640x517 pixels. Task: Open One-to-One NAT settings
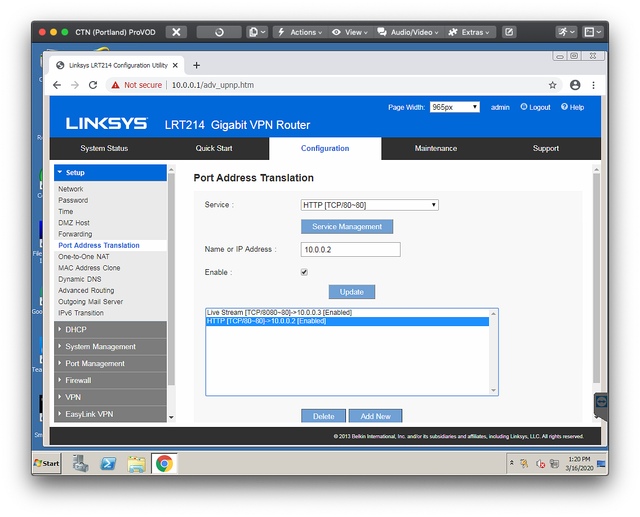[x=84, y=257]
